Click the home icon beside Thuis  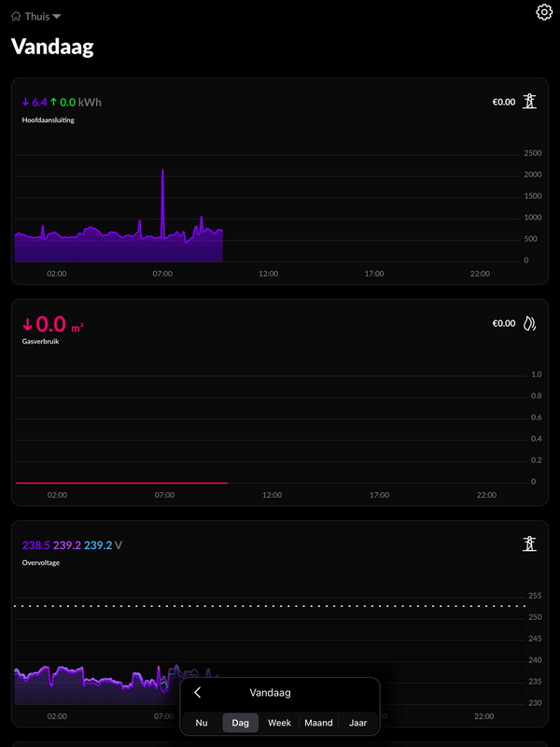tap(16, 17)
